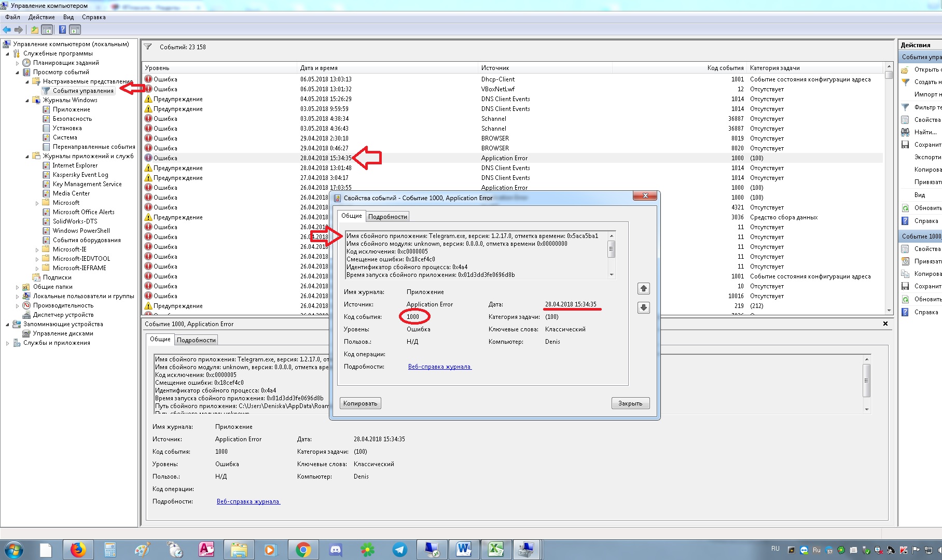Image resolution: width=942 pixels, height=560 pixels.
Task: Click the Закрыть button in the event dialog
Action: (x=630, y=403)
